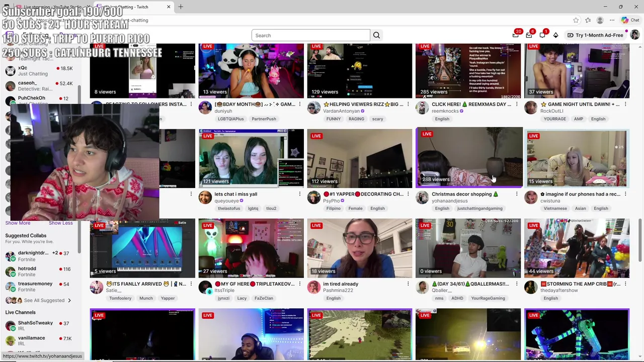Open whispers chat icon with 1 badge
Viewport: 644px width, 362px height.
[x=542, y=35]
